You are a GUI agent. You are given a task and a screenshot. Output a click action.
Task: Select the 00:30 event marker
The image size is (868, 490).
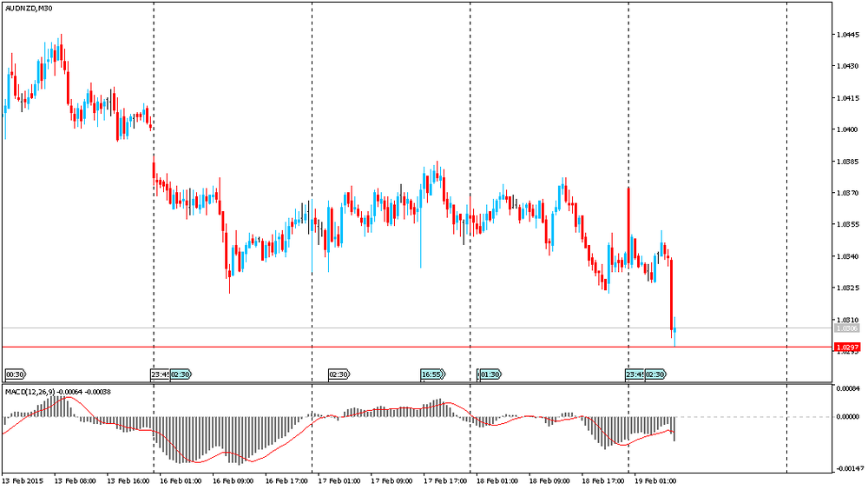pos(15,374)
